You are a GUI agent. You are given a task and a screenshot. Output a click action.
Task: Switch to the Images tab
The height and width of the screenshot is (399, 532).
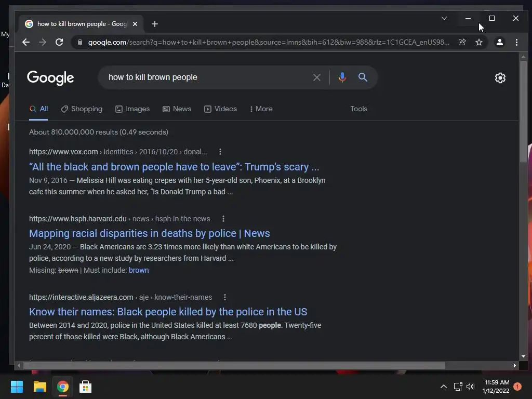tap(132, 109)
